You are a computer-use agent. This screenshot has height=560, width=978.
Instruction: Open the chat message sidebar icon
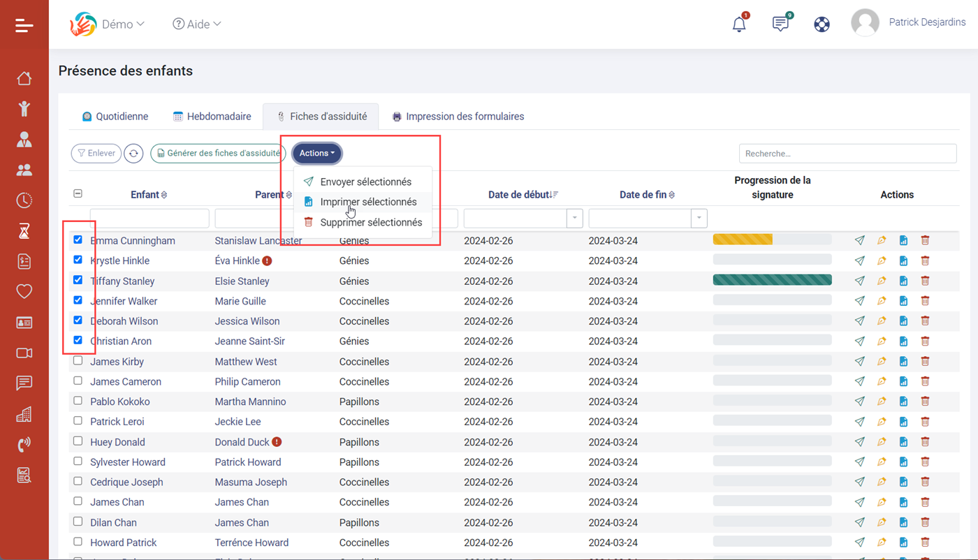(24, 383)
